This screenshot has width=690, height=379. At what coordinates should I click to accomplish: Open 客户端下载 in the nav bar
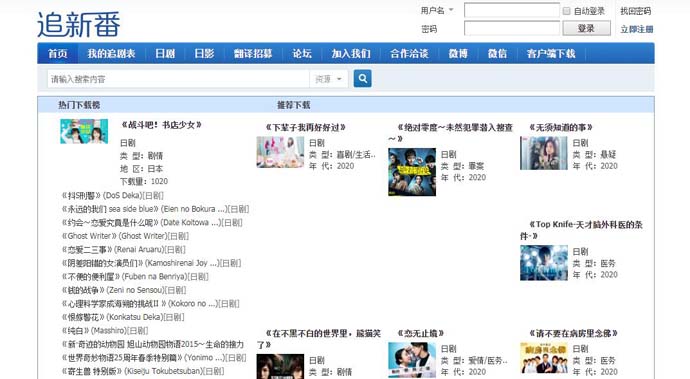(551, 54)
